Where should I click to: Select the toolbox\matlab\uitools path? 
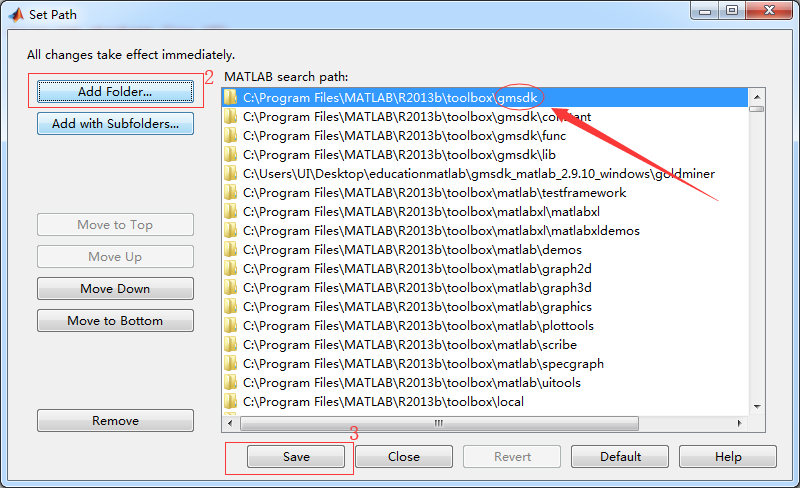(485, 383)
